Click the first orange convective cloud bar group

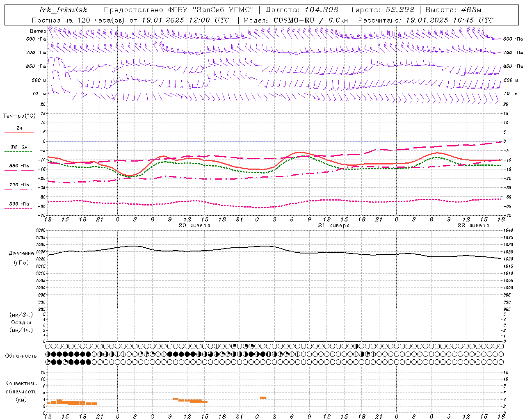click(x=73, y=402)
